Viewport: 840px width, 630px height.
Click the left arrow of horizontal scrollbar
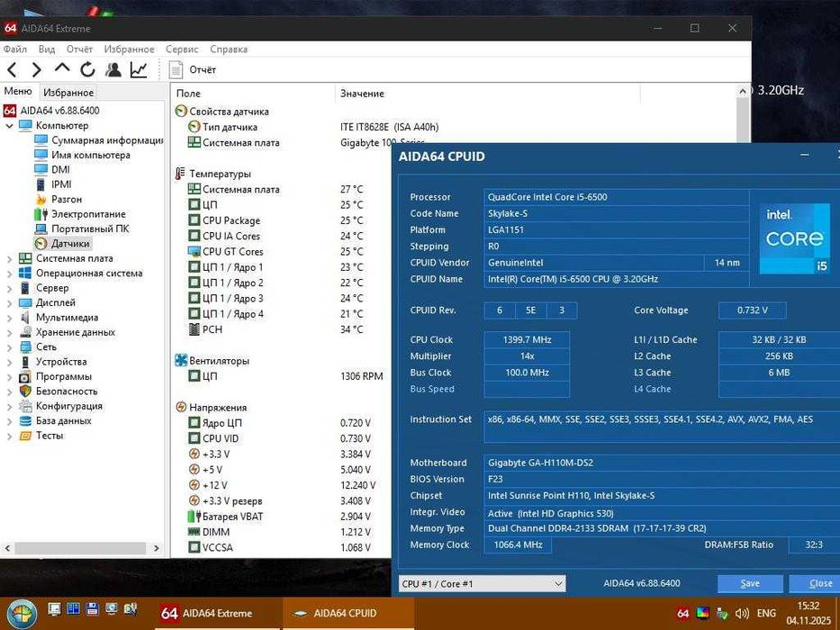pos(7,549)
